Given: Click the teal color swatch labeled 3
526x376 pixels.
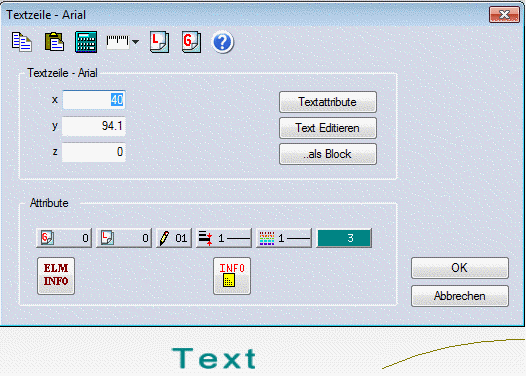Looking at the screenshot, I should tap(344, 238).
